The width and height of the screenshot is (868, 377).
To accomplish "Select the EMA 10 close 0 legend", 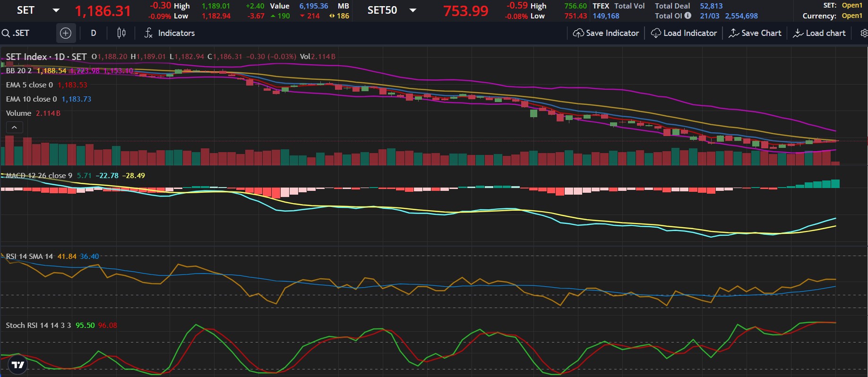I will tap(31, 99).
